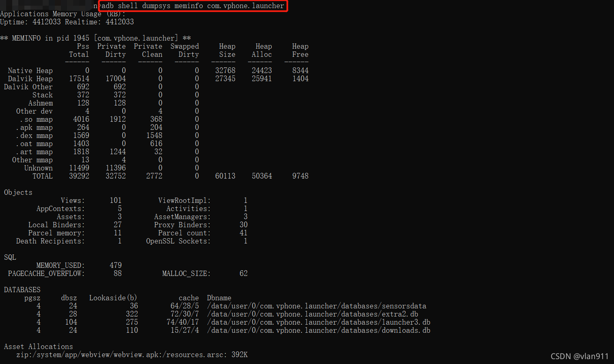Click the Dalvik Heap Size value 27345
Viewport: 614px width, 364px height.
[x=225, y=79]
